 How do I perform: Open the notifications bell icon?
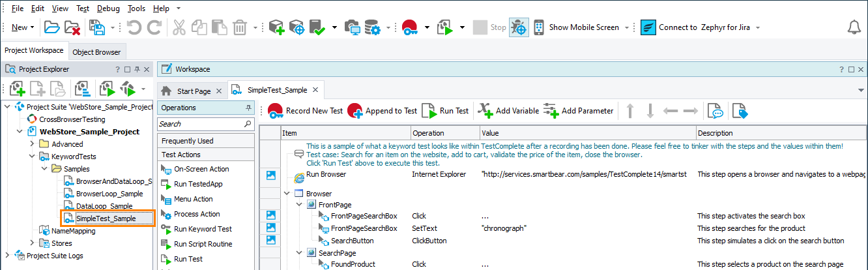pos(853,27)
